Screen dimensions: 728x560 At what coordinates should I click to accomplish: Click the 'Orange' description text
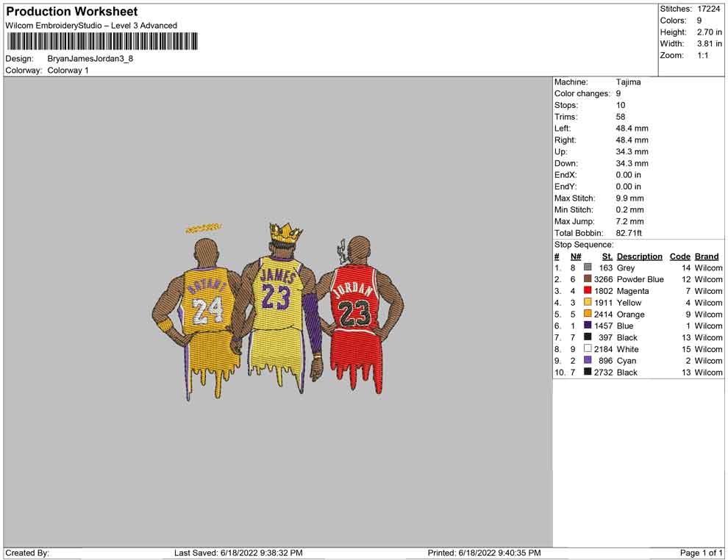point(630,314)
